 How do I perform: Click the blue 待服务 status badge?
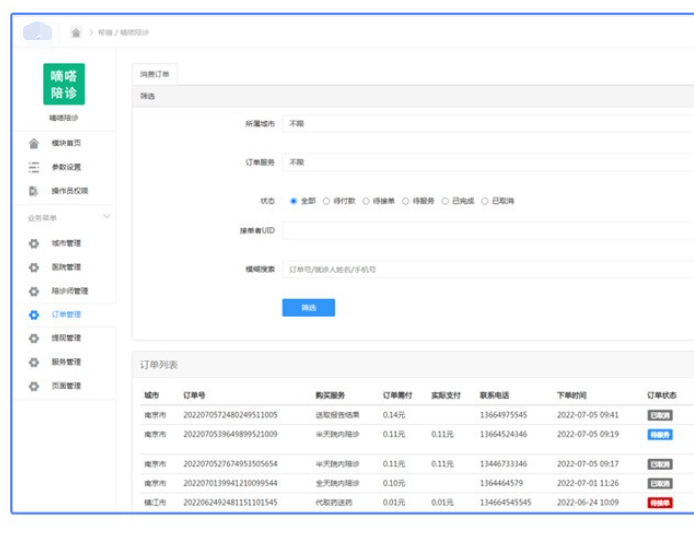tap(660, 435)
